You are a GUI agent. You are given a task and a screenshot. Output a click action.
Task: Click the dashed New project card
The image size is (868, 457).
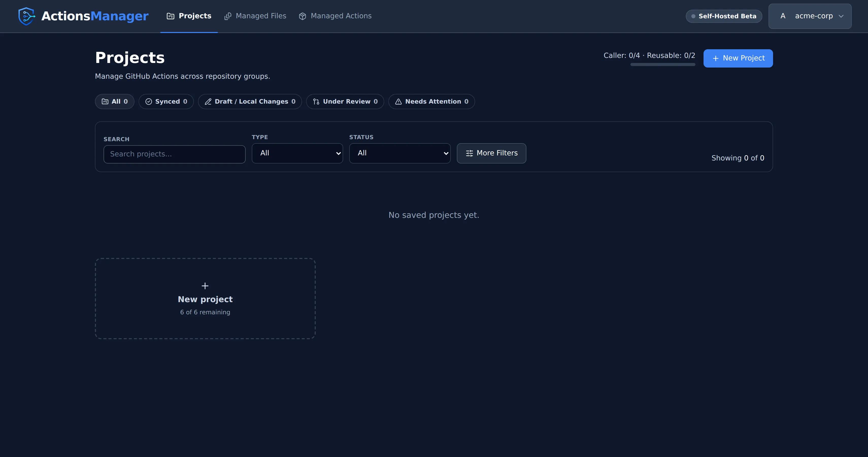[205, 299]
